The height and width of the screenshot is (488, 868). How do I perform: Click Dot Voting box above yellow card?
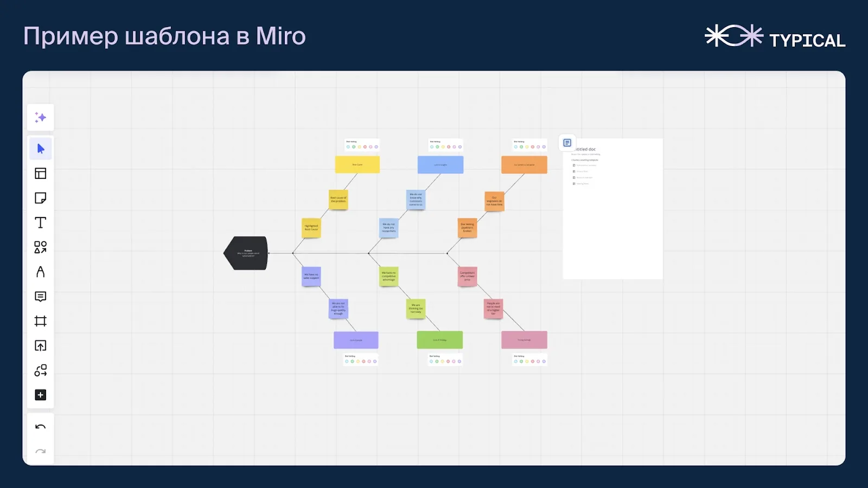[x=362, y=145]
